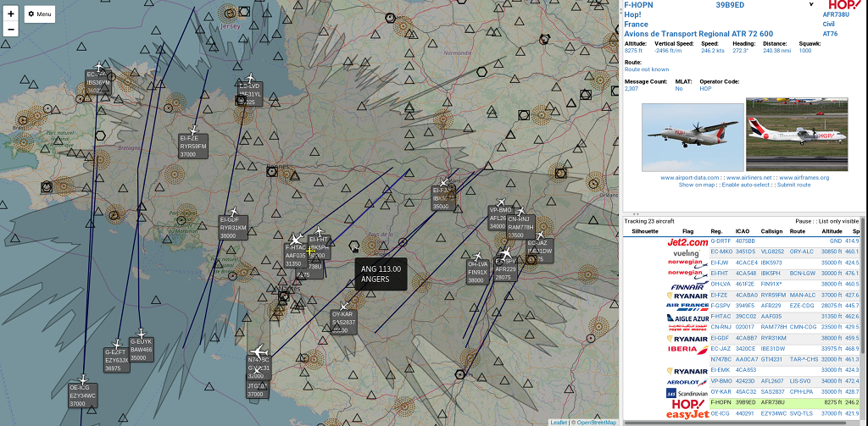Select the RYR31KM aircraft icon on the map
868x426 pixels.
(234, 212)
